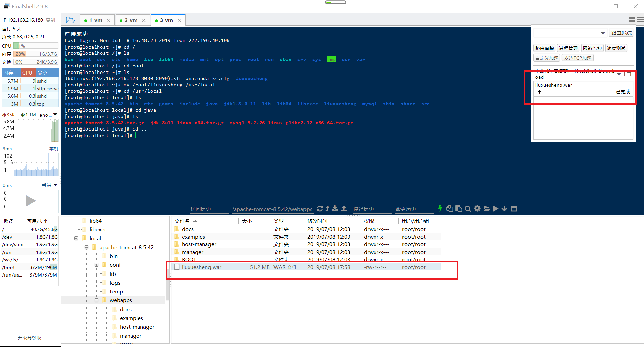
Task: Click the paste files icon in the toolbar
Action: click(x=458, y=208)
